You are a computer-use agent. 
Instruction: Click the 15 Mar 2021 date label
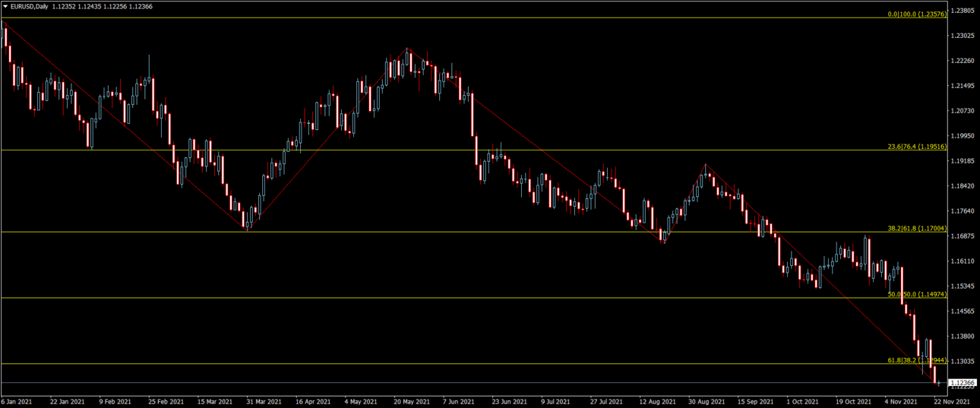pyautogui.click(x=215, y=401)
